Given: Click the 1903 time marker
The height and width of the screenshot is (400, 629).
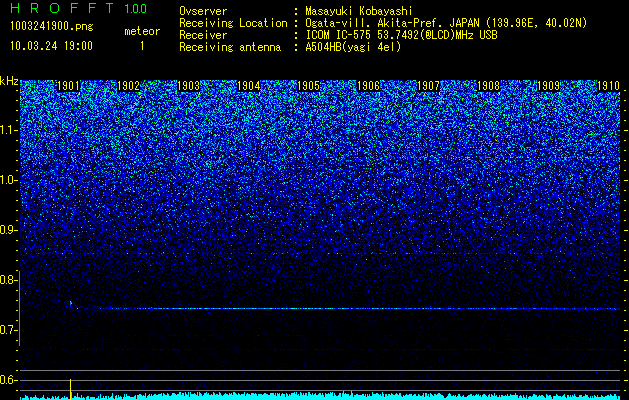Looking at the screenshot, I should point(189,86).
